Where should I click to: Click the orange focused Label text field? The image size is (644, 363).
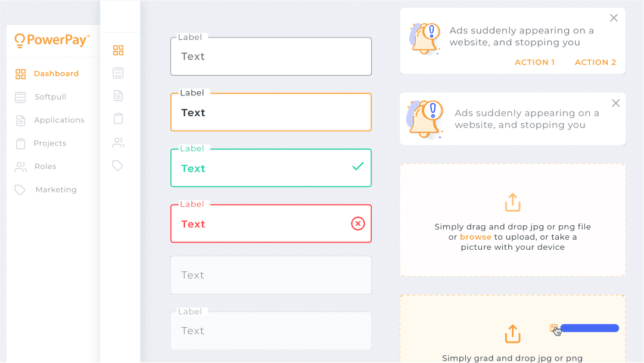271,112
